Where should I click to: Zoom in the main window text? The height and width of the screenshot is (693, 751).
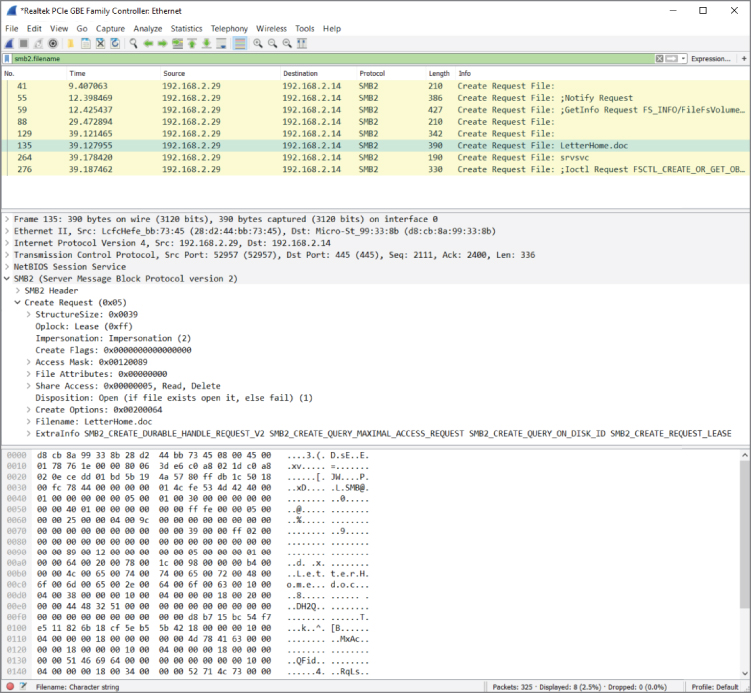click(x=258, y=44)
